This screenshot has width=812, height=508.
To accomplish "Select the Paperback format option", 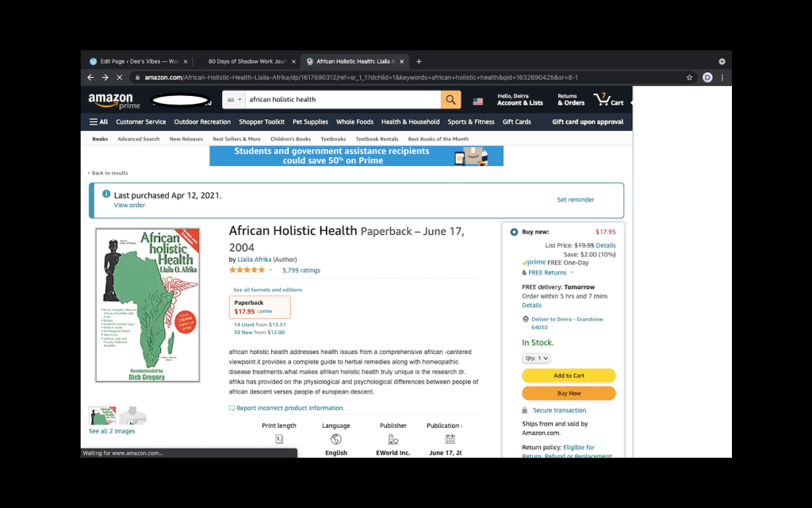I will click(259, 307).
